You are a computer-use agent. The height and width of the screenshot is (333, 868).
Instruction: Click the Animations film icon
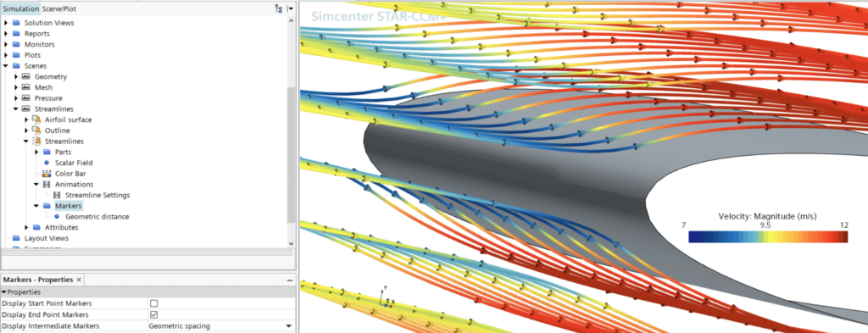(x=47, y=184)
